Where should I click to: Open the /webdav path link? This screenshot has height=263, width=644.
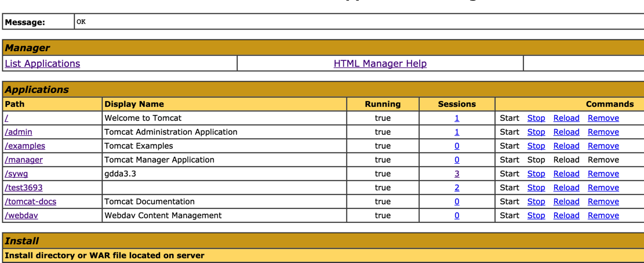click(21, 215)
